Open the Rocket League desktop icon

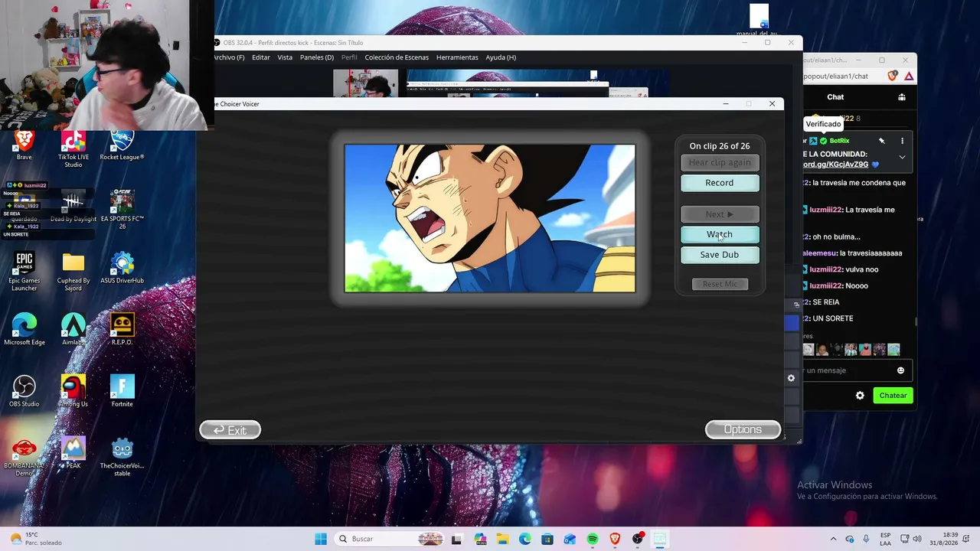point(122,145)
